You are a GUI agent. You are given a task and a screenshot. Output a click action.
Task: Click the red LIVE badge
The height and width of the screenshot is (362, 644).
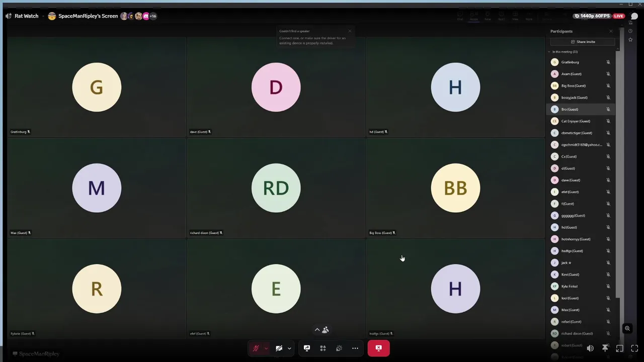click(619, 16)
